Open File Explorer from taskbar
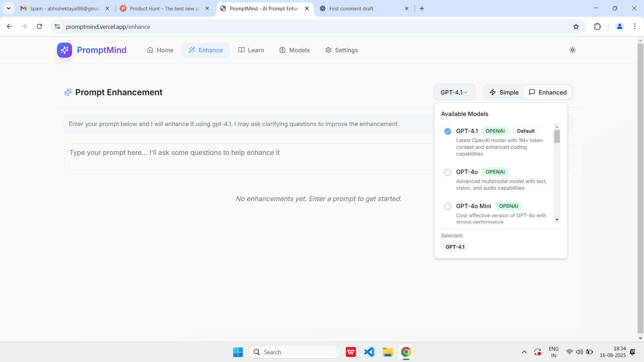The height and width of the screenshot is (362, 644). (x=387, y=352)
